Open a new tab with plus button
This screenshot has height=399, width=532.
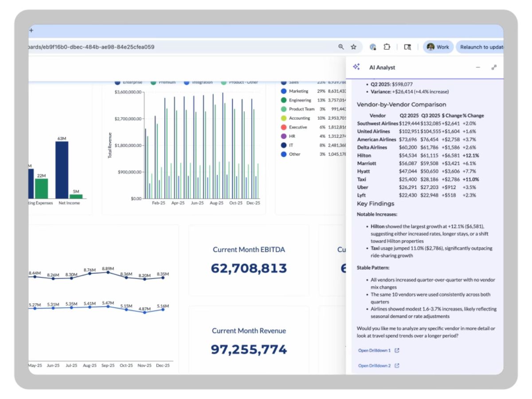tap(31, 30)
